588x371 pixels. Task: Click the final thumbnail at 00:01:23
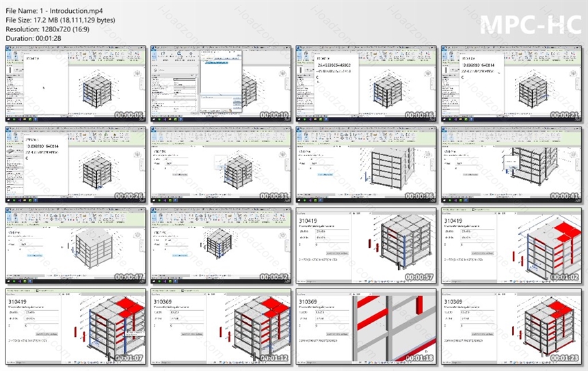coord(511,327)
